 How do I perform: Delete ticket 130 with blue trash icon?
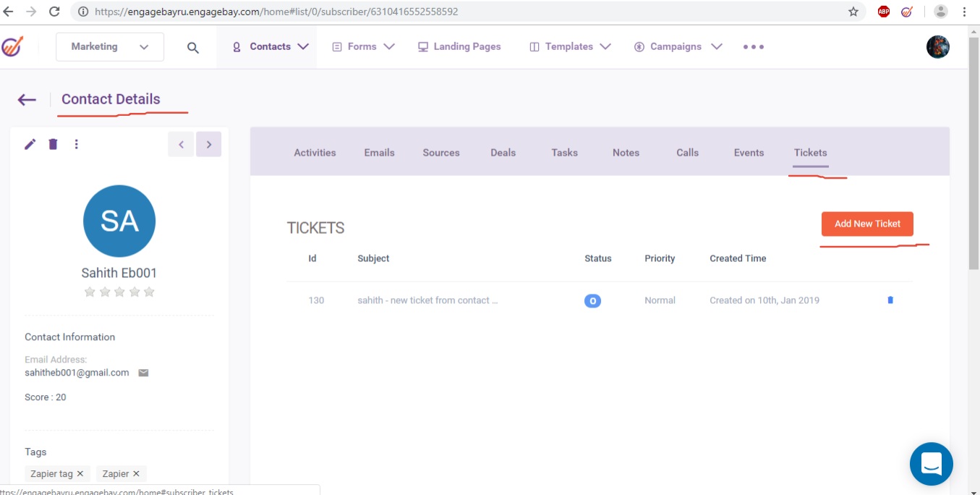(890, 300)
